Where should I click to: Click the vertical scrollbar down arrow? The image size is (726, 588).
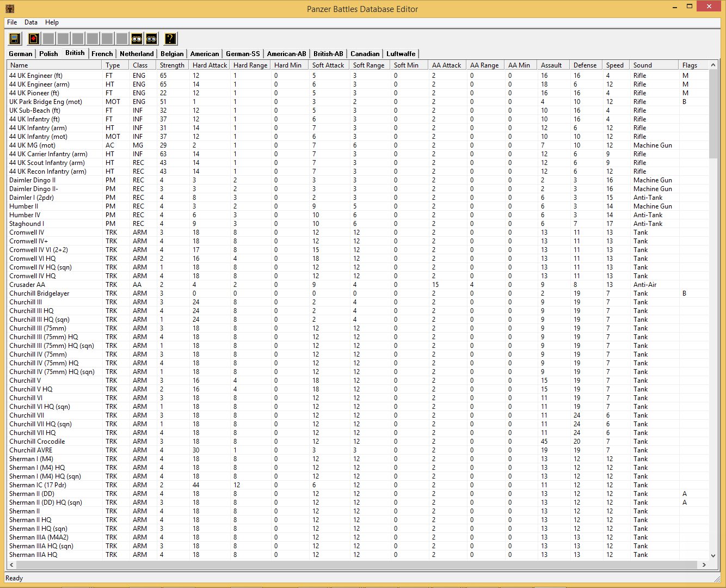click(713, 555)
